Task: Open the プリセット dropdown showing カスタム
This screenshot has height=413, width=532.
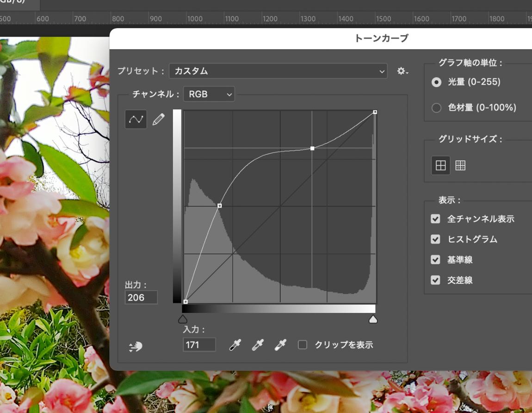Action: point(278,71)
